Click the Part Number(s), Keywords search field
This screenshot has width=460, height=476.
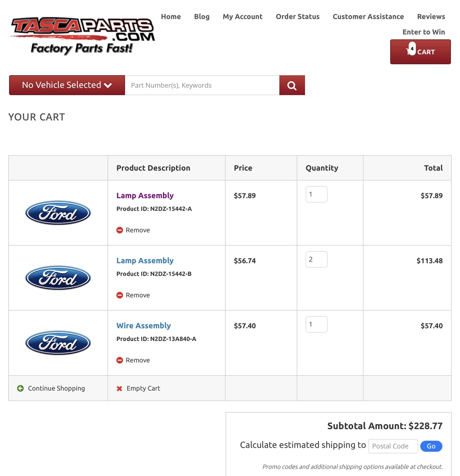(x=202, y=85)
